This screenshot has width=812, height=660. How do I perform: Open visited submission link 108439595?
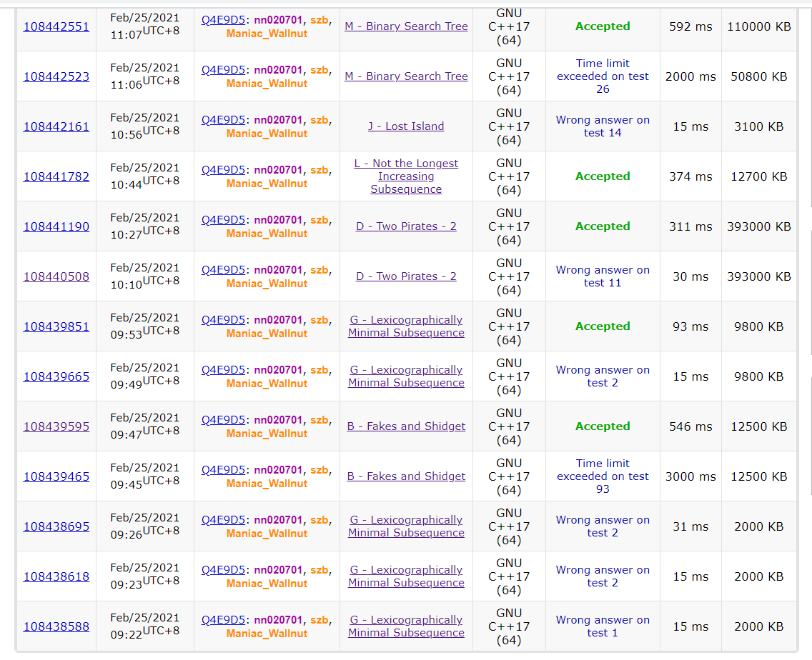click(x=56, y=426)
